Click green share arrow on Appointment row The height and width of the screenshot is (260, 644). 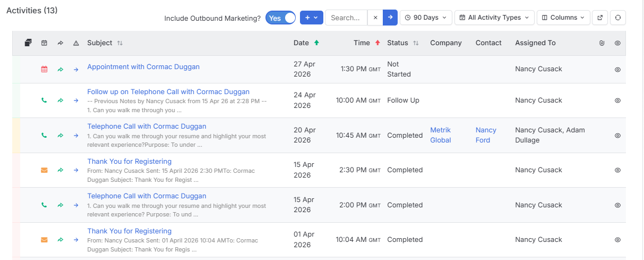point(60,69)
